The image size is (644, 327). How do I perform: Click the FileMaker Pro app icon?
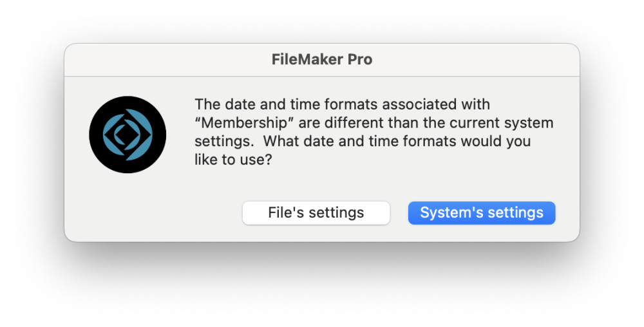point(128,135)
